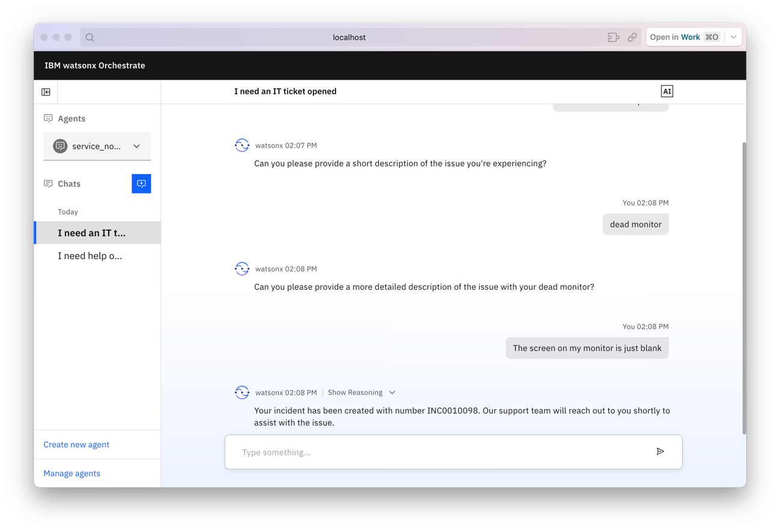This screenshot has width=780, height=532.
Task: Click the service_no agent avatar icon
Action: [x=60, y=146]
